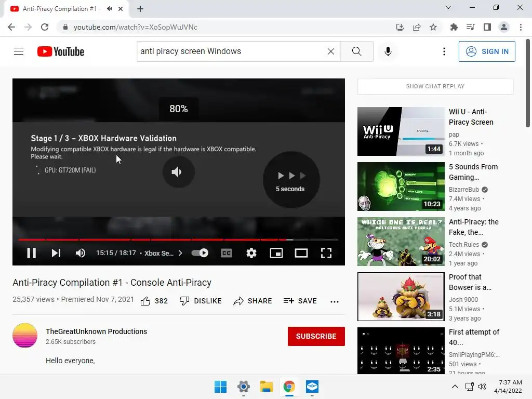Viewport: 532px width, 399px height.
Task: Click the SIGN IN button
Action: click(487, 51)
